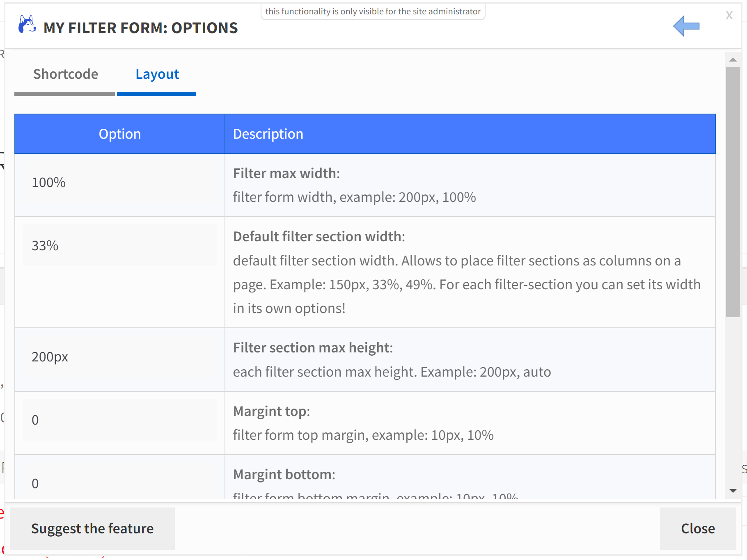The width and height of the screenshot is (747, 560).
Task: Click the Suggest the feature button
Action: click(92, 528)
